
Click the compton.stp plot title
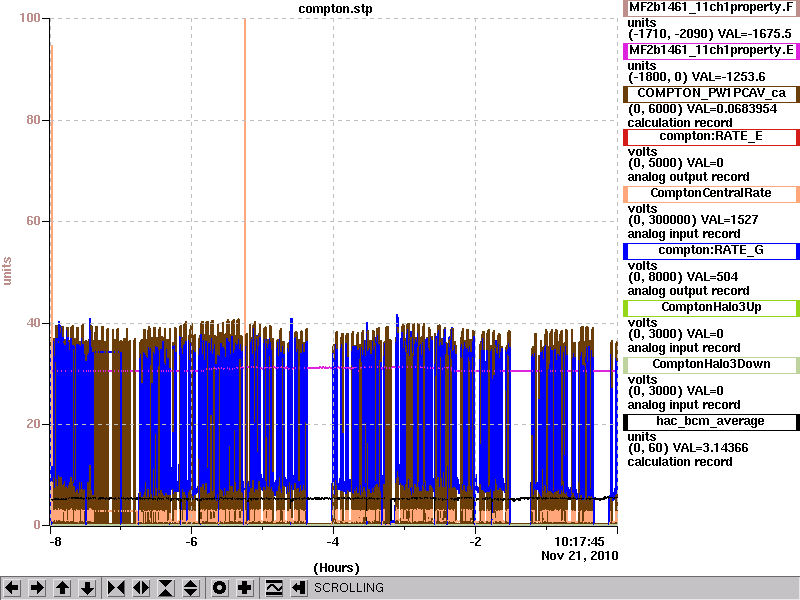[x=335, y=9]
